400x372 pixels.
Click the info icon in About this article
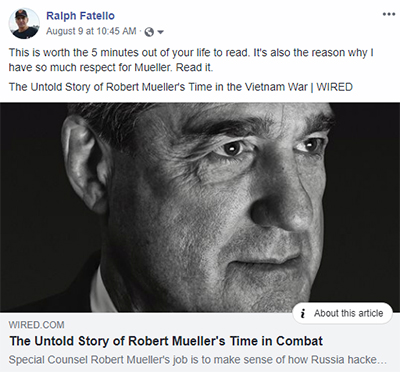303,313
